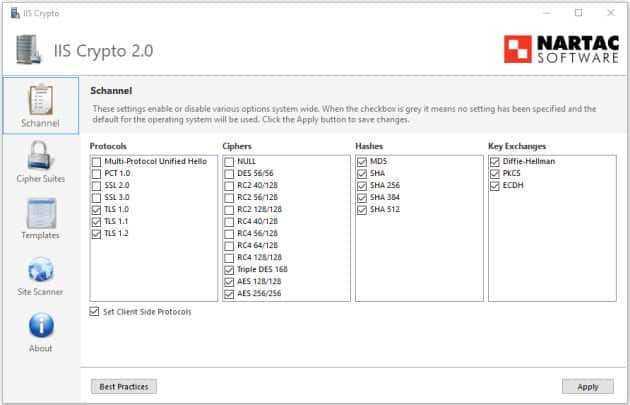
Task: Click the Best Practices button
Action: [124, 387]
